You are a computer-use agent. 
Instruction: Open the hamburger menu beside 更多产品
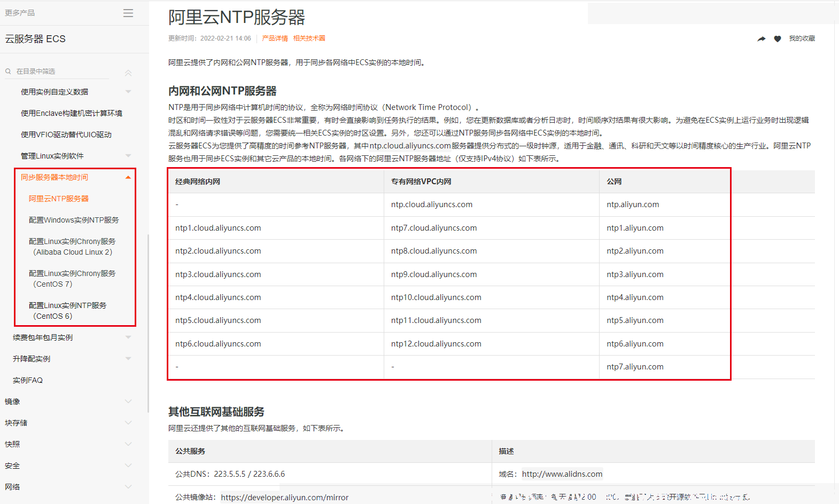pyautogui.click(x=128, y=13)
